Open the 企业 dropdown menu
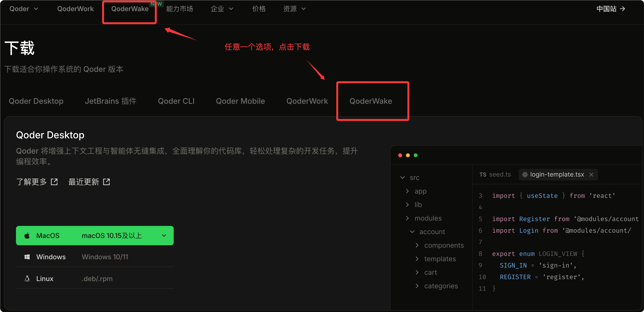Image resolution: width=644 pixels, height=312 pixels. pos(222,9)
